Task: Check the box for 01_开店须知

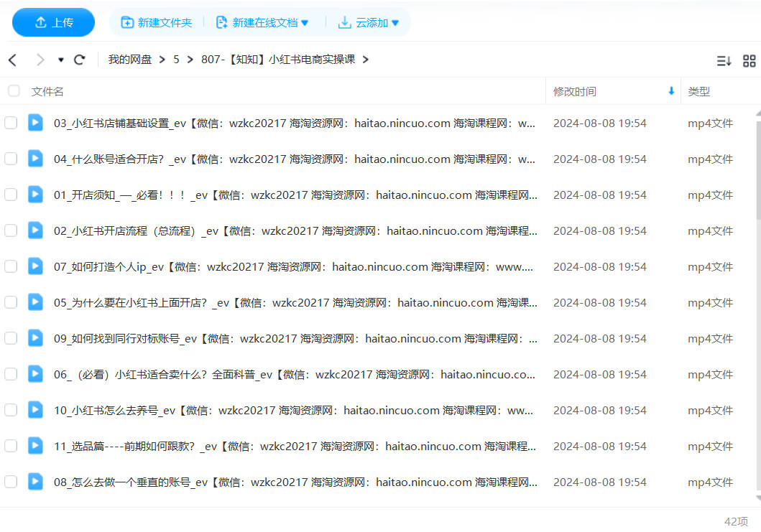Action: click(x=11, y=195)
